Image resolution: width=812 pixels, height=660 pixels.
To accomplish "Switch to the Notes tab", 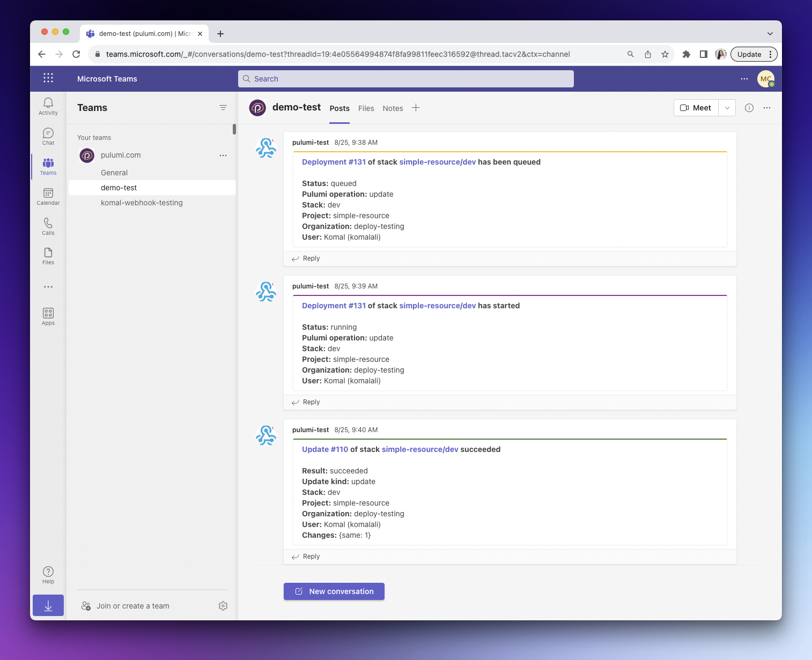I will click(x=393, y=108).
